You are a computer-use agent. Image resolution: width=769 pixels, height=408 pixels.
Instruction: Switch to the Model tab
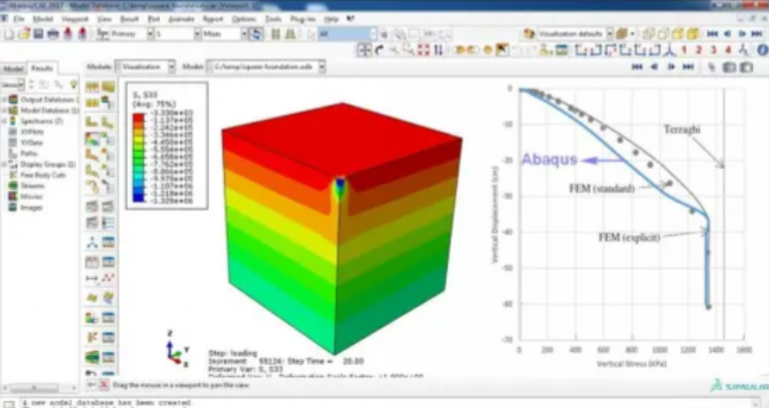click(x=13, y=69)
